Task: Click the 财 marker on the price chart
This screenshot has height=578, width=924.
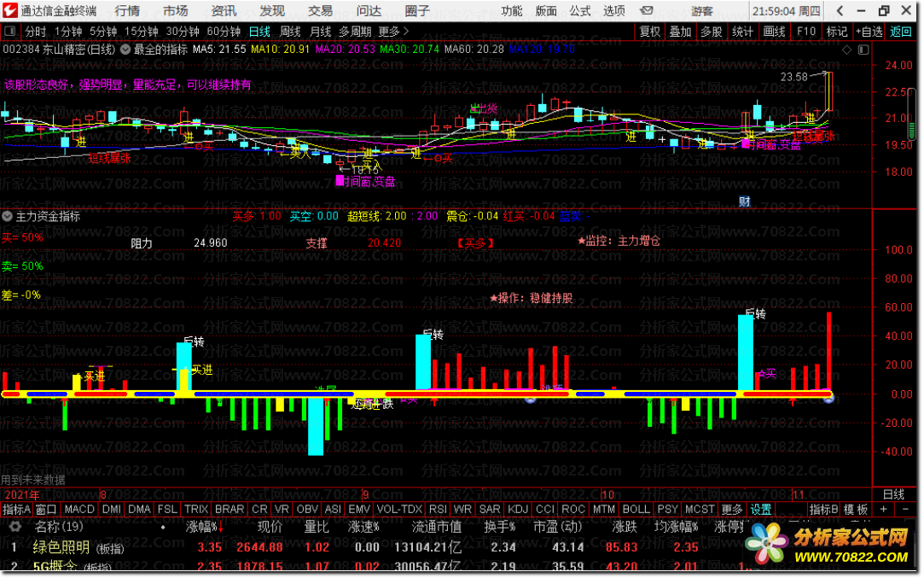Action: 746,201
